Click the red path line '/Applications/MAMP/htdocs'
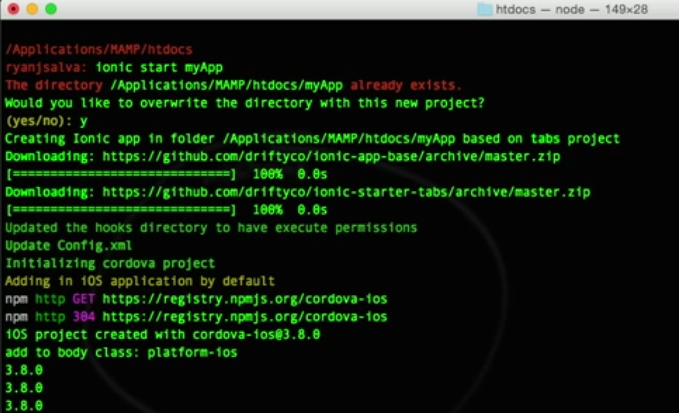The image size is (679, 413). point(99,49)
